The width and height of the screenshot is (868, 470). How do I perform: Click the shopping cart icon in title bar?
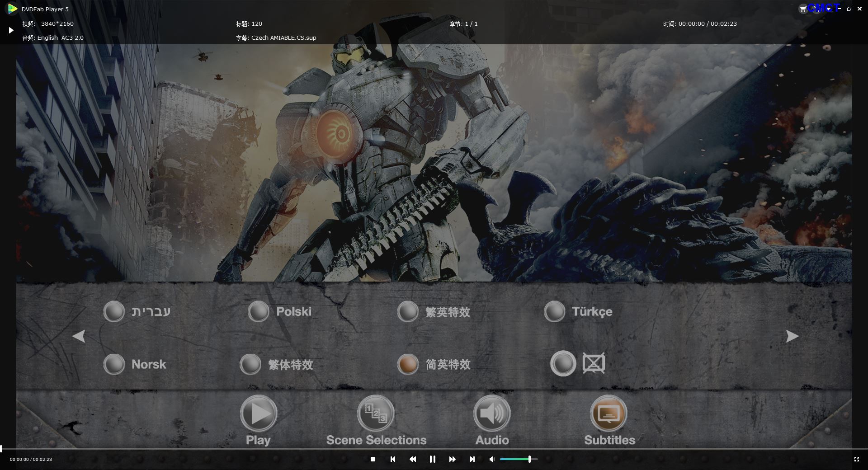(x=803, y=9)
